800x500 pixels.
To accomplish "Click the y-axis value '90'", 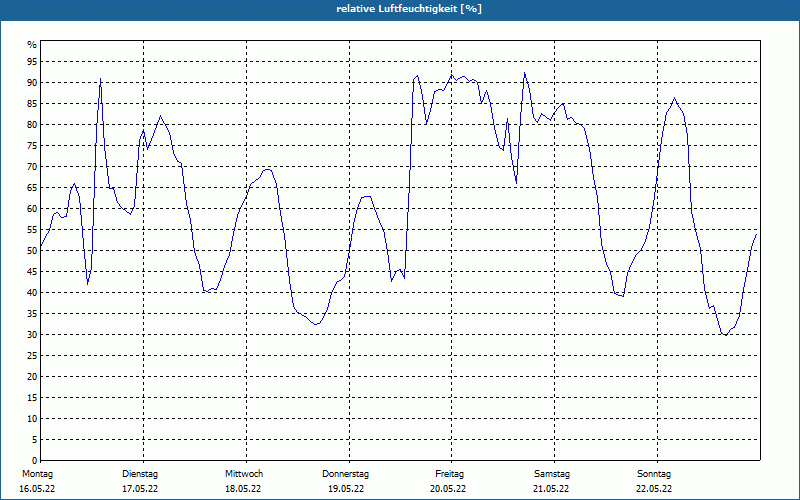I will click(x=32, y=83).
